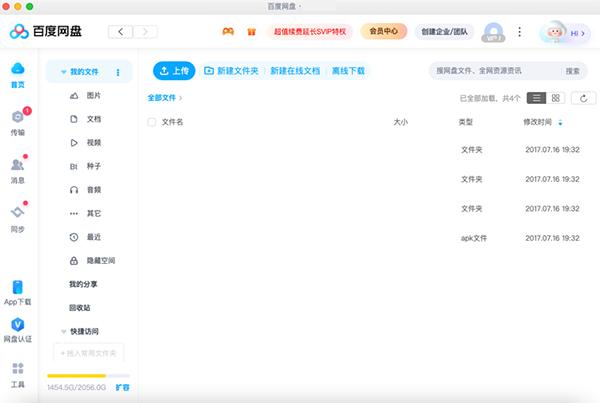Screen dimensions: 600x403
Task: Click the Baidu Netdisk logo
Action: click(x=46, y=31)
